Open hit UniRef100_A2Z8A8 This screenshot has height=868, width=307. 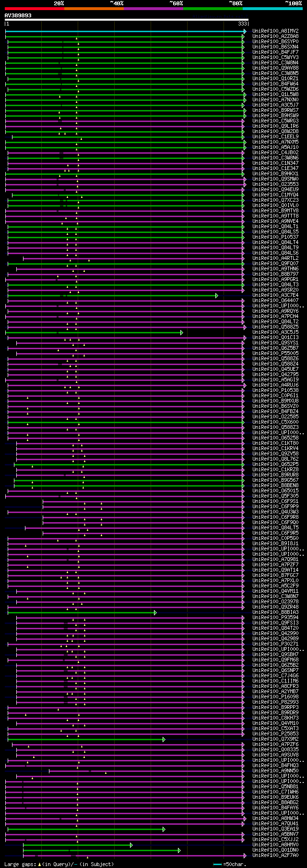click(275, 37)
